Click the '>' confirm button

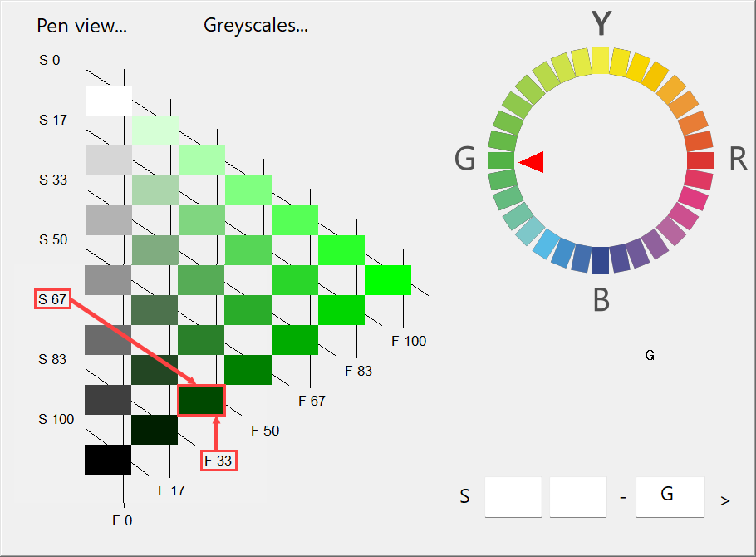click(x=724, y=499)
